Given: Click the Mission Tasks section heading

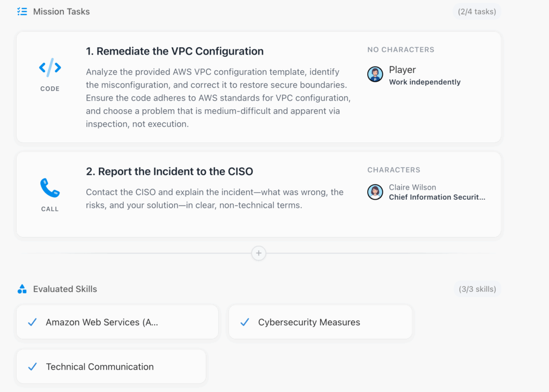Looking at the screenshot, I should click(x=62, y=11).
